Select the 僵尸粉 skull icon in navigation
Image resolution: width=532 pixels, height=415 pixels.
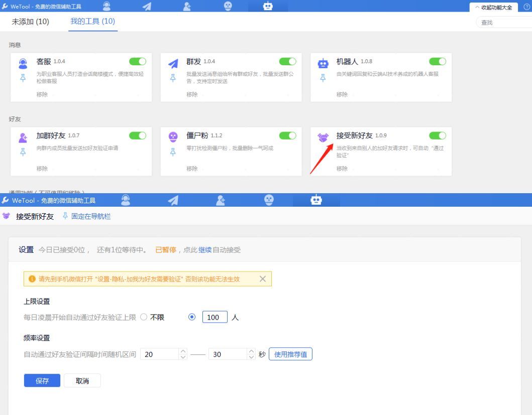227,7
